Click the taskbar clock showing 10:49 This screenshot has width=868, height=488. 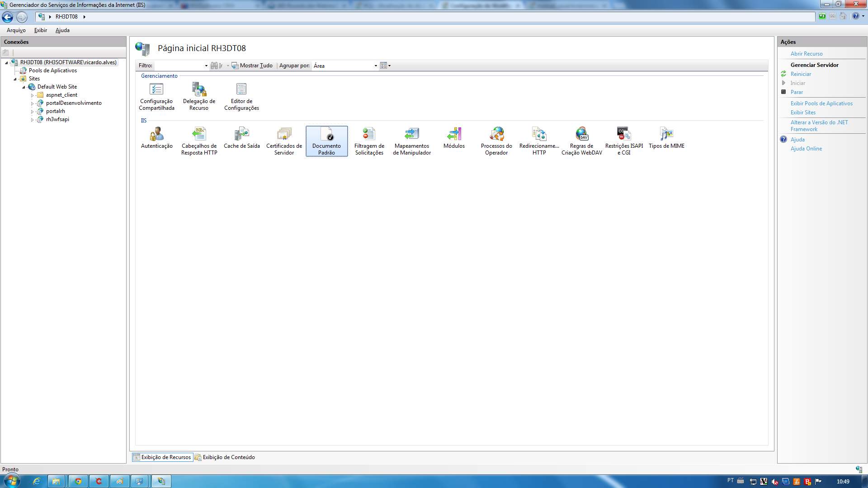tap(843, 481)
